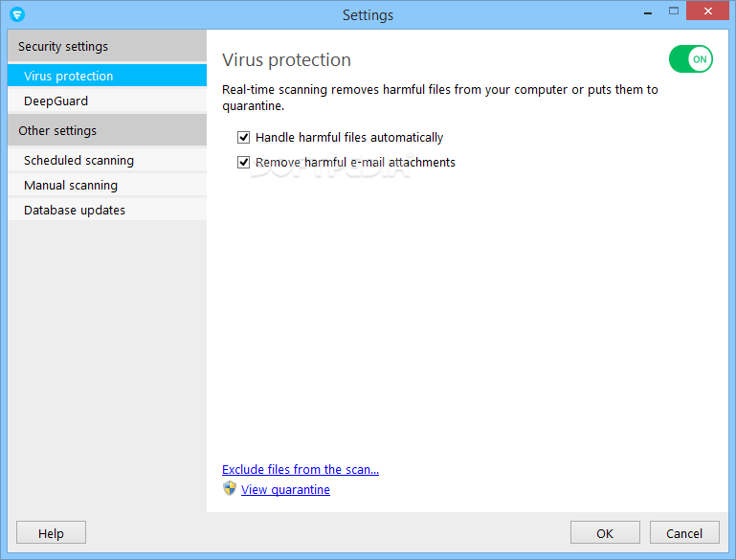
Task: Confirm settings with the OK button
Action: pos(605,533)
